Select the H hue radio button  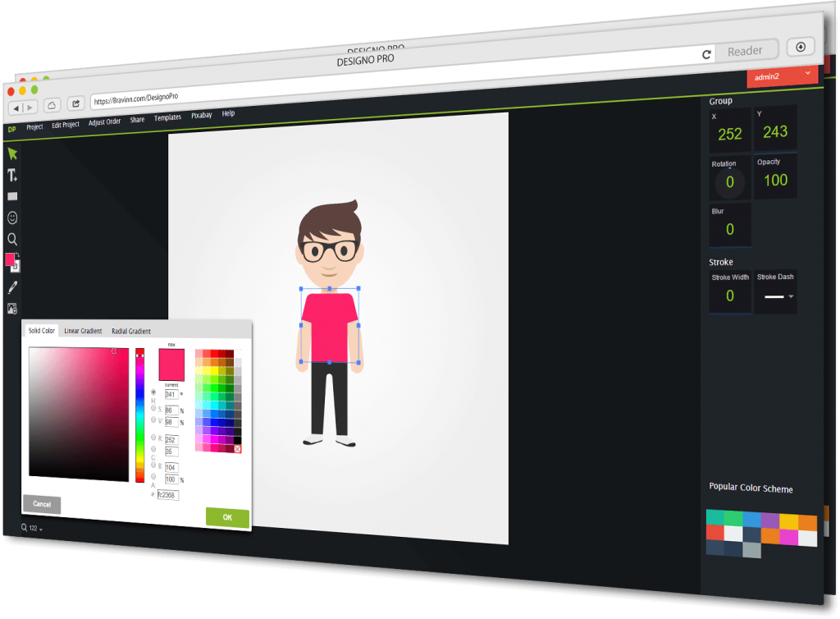153,392
